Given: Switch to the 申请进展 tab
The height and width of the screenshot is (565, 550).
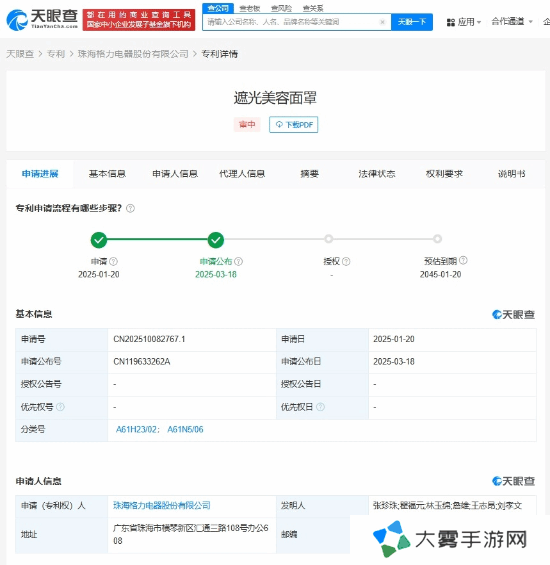Looking at the screenshot, I should point(40,174).
